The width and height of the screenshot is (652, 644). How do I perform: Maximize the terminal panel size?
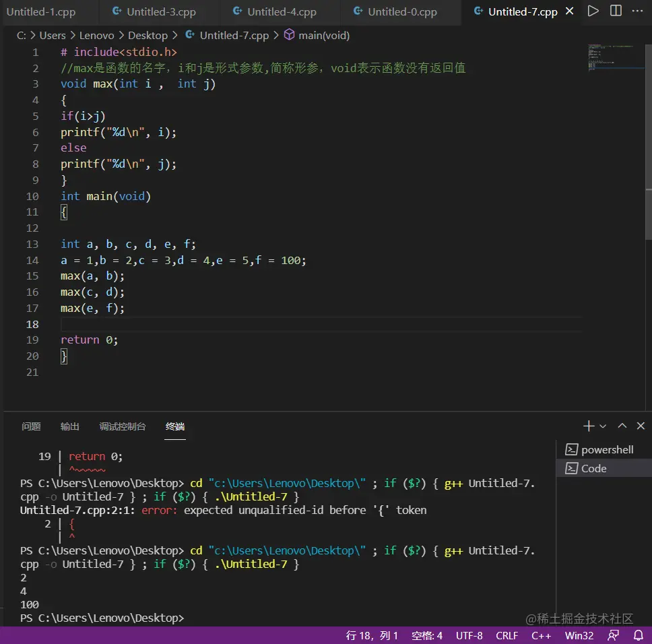(622, 426)
